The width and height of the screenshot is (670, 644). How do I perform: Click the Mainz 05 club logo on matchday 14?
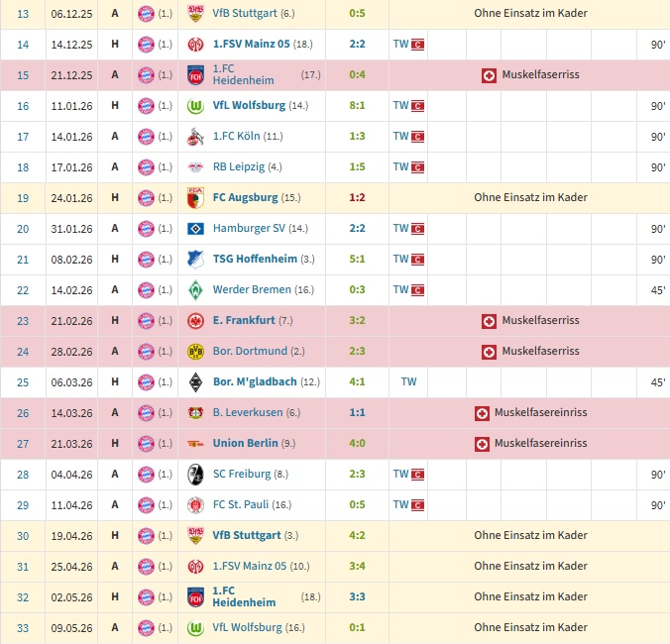tap(195, 45)
